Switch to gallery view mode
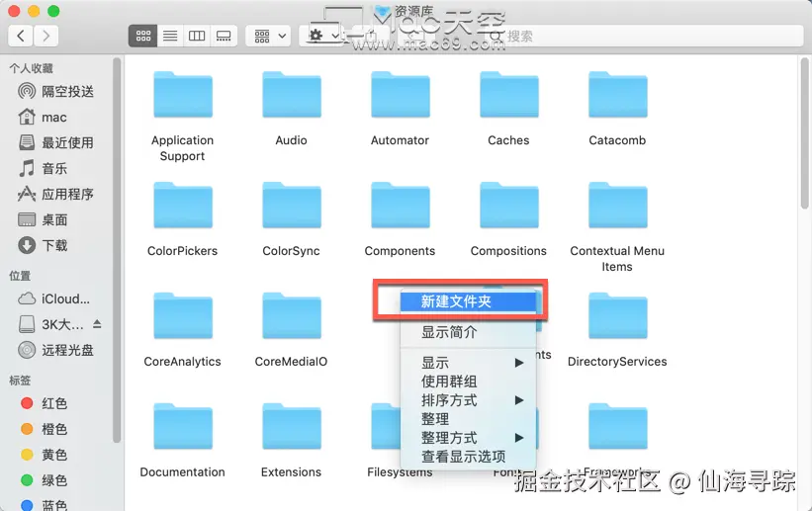 (x=224, y=36)
